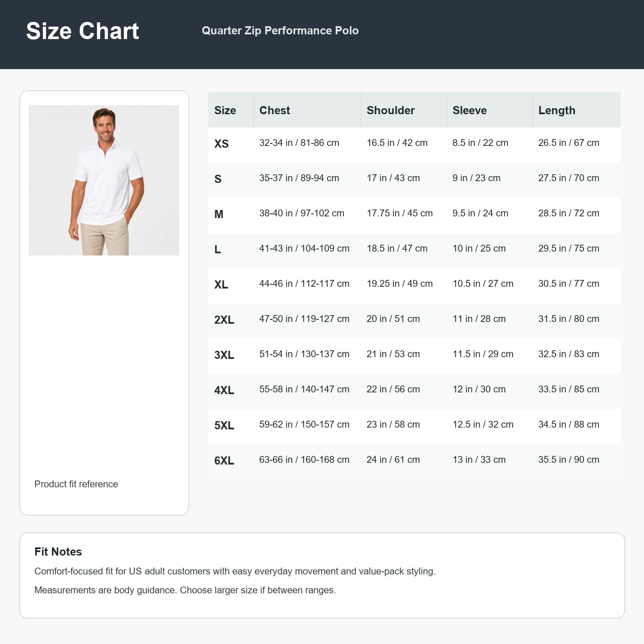
Task: Click the Product fit reference caption
Action: click(76, 484)
